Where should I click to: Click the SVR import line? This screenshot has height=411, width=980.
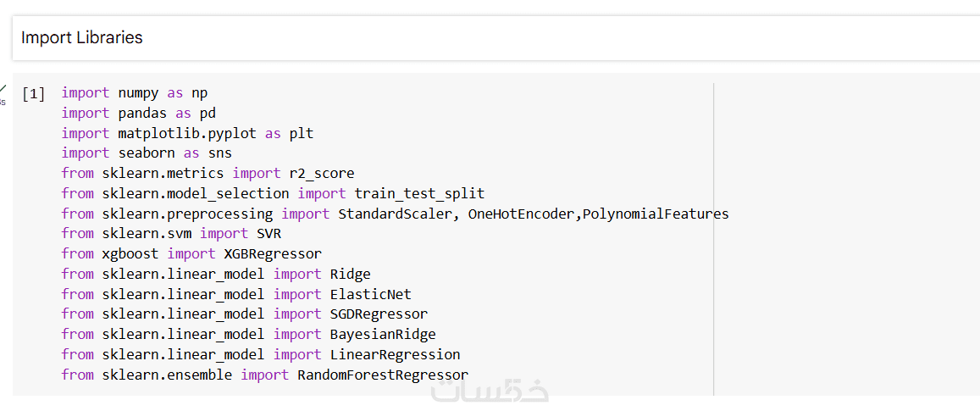coord(171,234)
